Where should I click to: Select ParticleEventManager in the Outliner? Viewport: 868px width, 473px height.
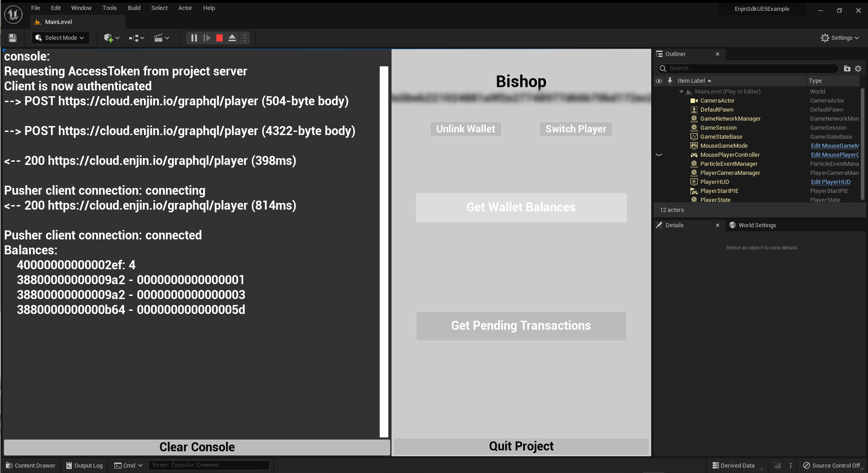(x=729, y=164)
